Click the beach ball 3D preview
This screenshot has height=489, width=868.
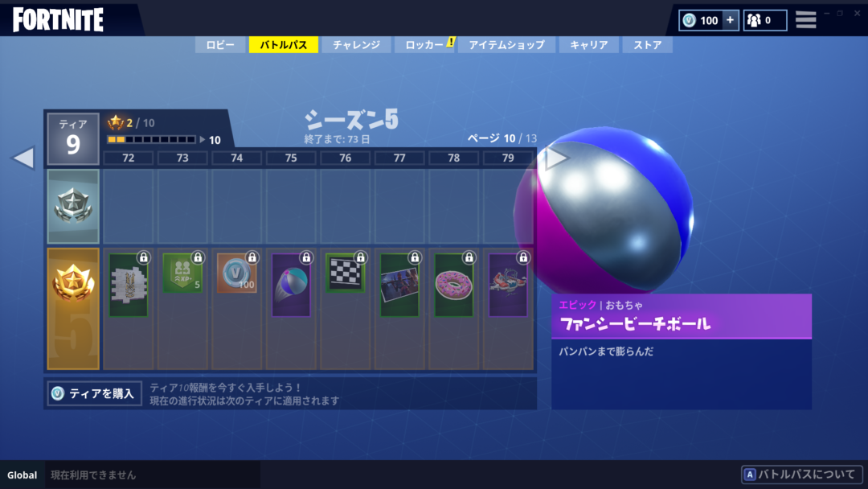click(604, 209)
